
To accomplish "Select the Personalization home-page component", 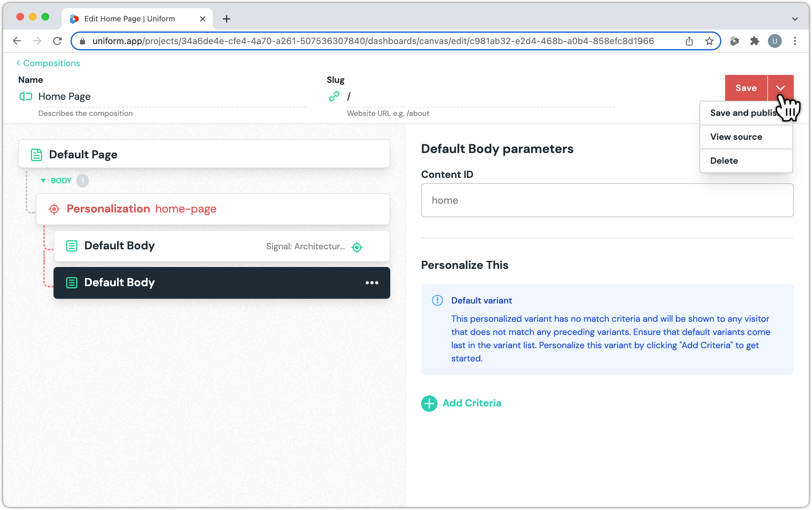I will 212,209.
